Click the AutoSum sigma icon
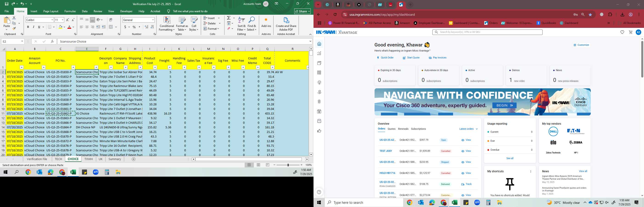This screenshot has width=644, height=207. click(229, 18)
